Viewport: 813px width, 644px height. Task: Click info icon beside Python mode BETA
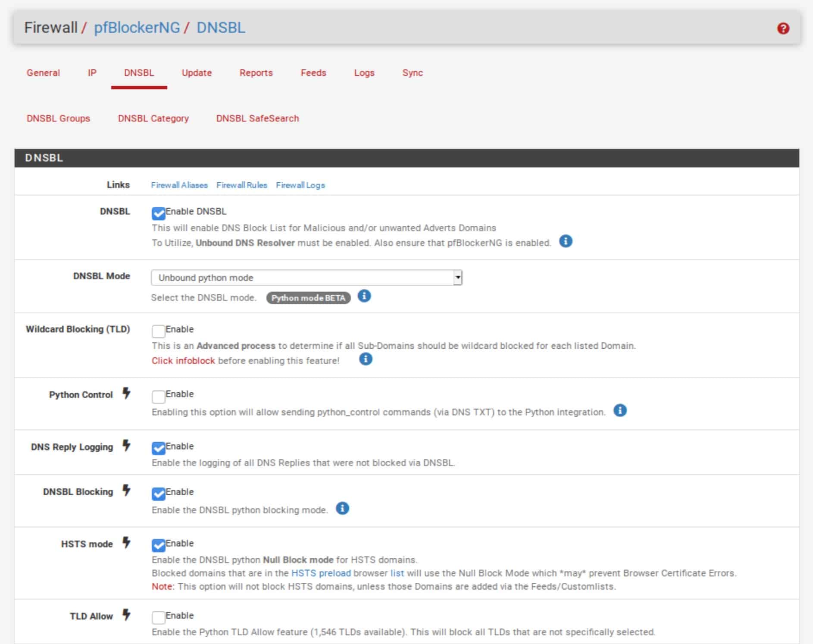click(364, 296)
